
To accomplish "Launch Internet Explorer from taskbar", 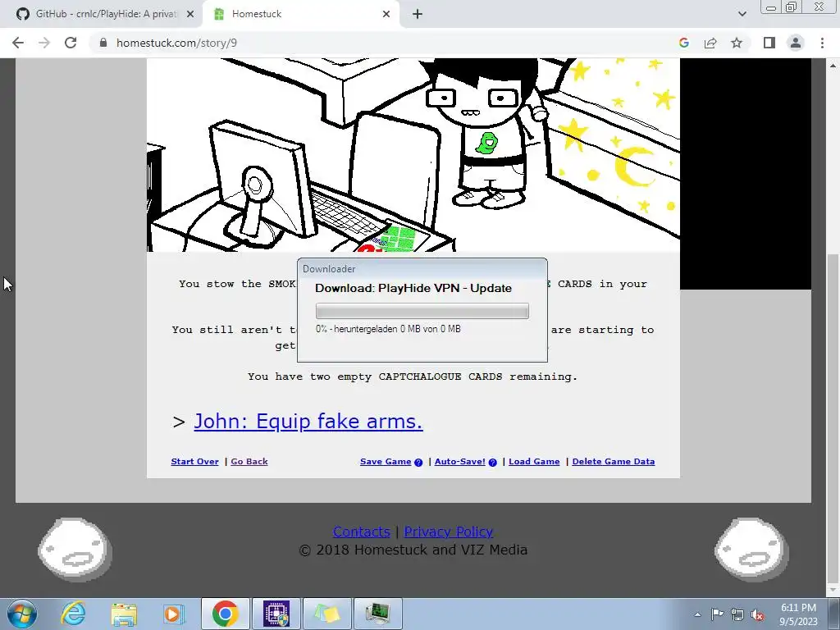I will point(73,614).
